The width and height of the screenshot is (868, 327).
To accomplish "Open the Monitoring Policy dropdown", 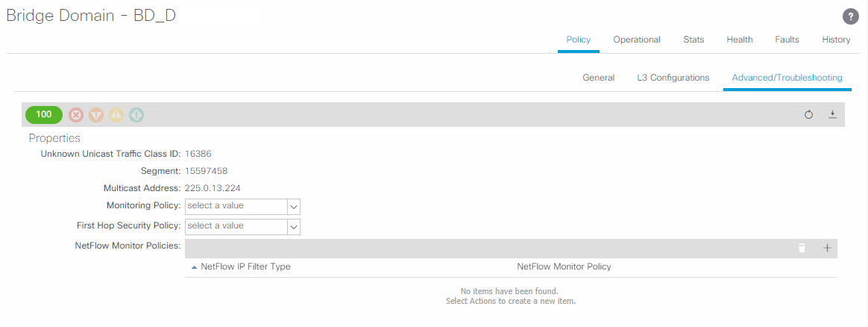I will tap(294, 206).
